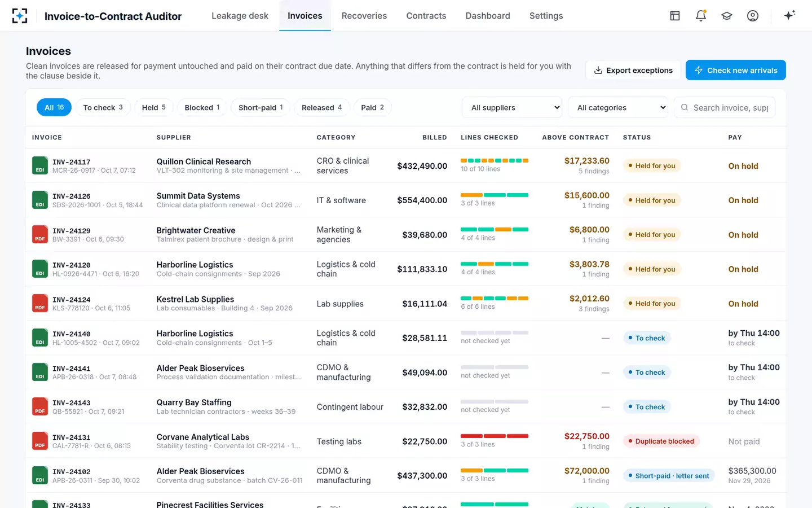Open the Dashboard tab

click(x=488, y=16)
